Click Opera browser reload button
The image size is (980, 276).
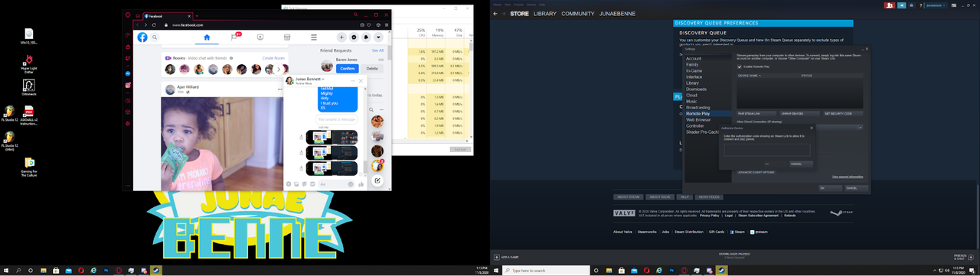point(154,24)
